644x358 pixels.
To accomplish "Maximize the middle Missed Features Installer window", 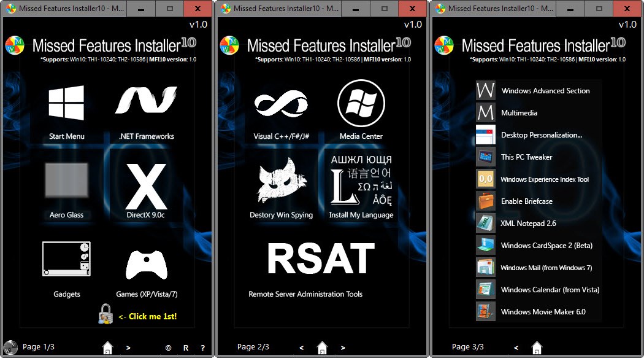I will 385,9.
